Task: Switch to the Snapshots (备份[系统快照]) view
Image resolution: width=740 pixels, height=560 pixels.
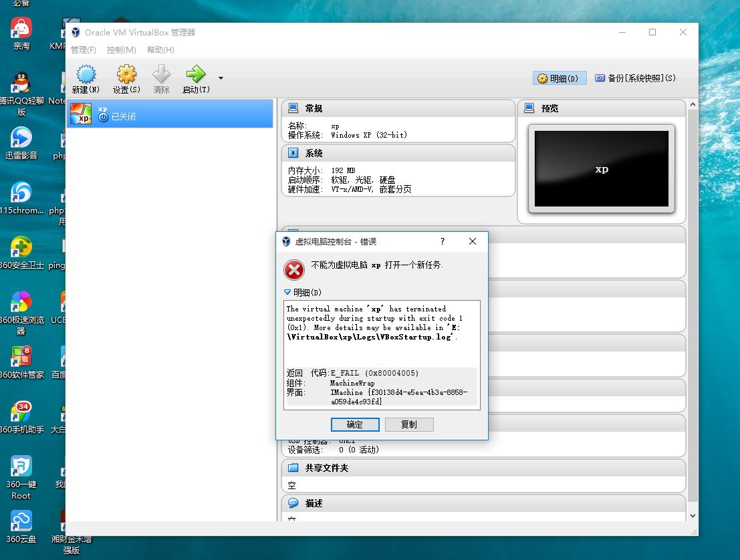Action: click(x=635, y=78)
